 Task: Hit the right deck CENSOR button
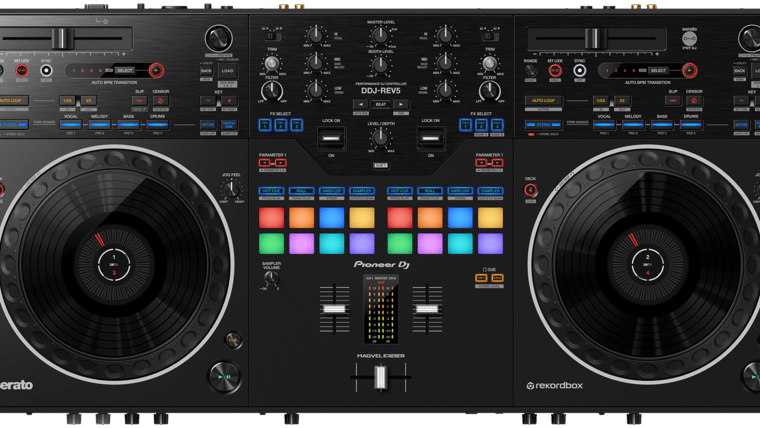(x=694, y=101)
